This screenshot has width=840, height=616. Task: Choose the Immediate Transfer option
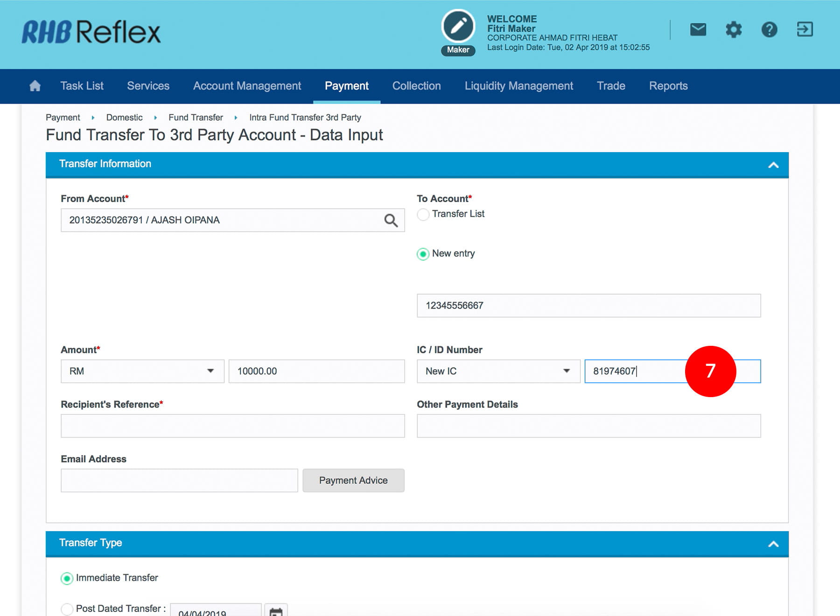point(67,578)
